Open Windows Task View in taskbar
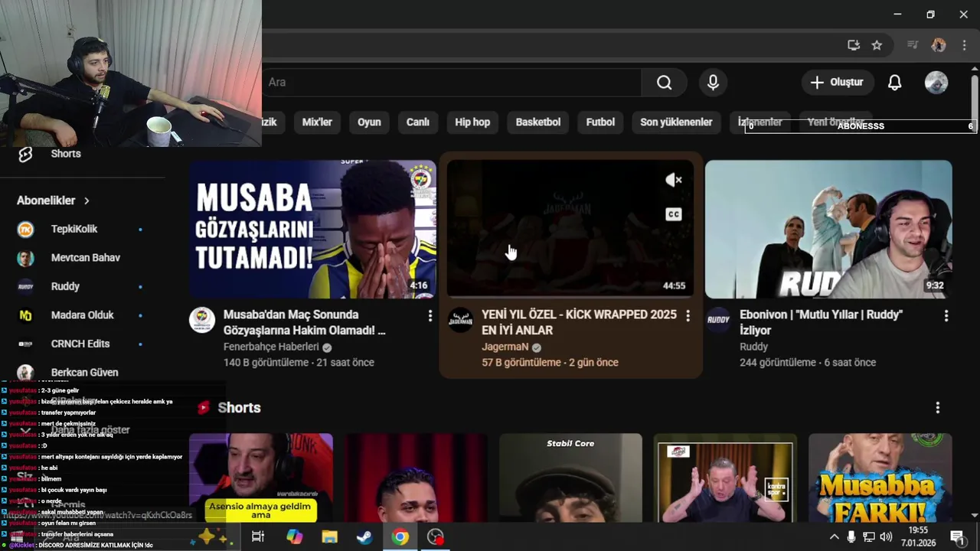 [258, 537]
